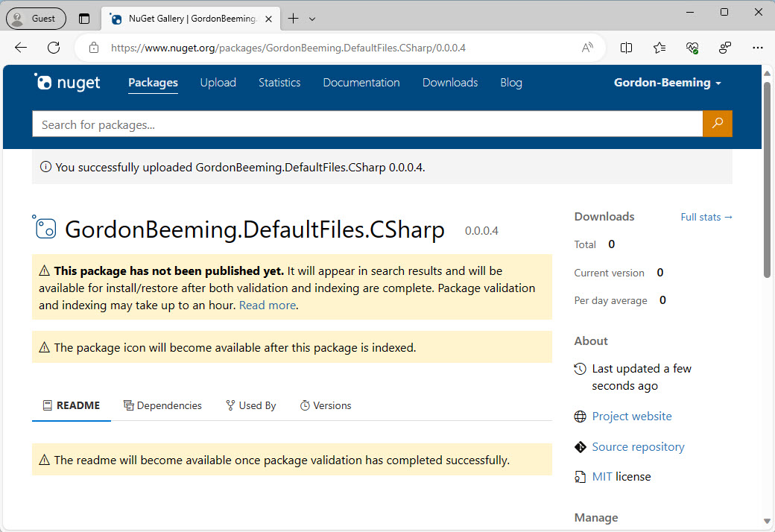
Task: Click the package title GordonBeeming.DefaultFiles.CSharp
Action: tap(255, 230)
